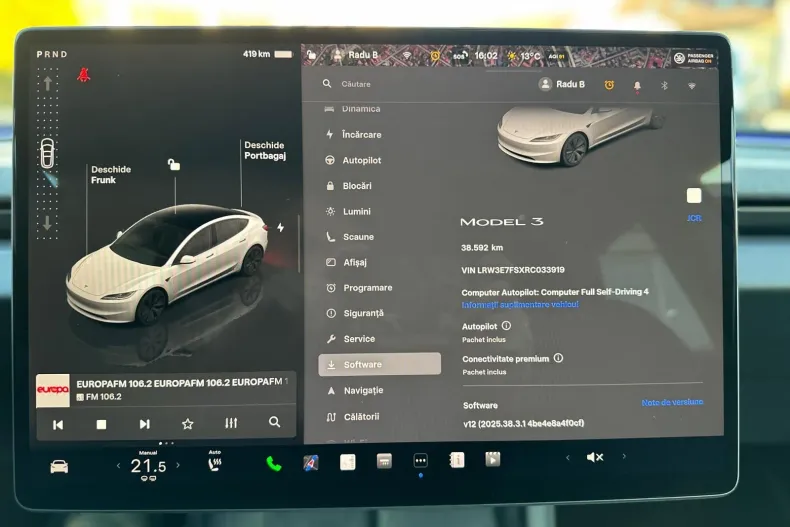
Task: Tap the red seatbelt warning icon
Action: 84,75
